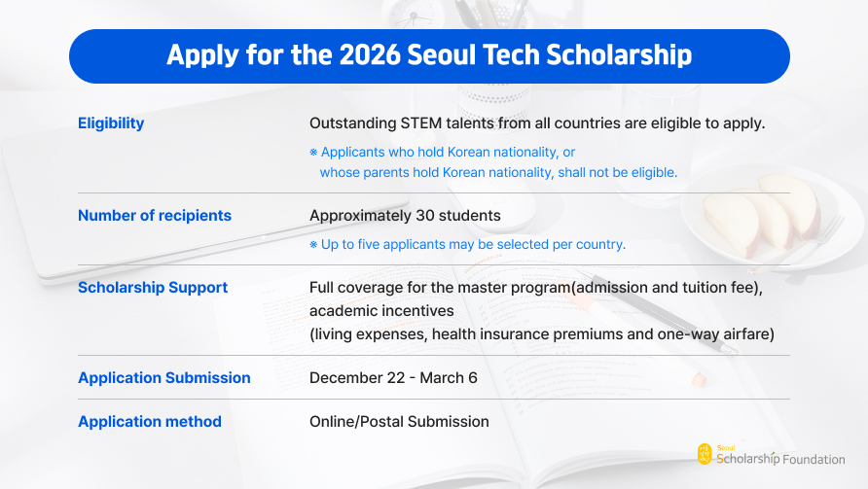This screenshot has height=489, width=868.
Task: Select the Scholarship Support heading
Action: [153, 288]
